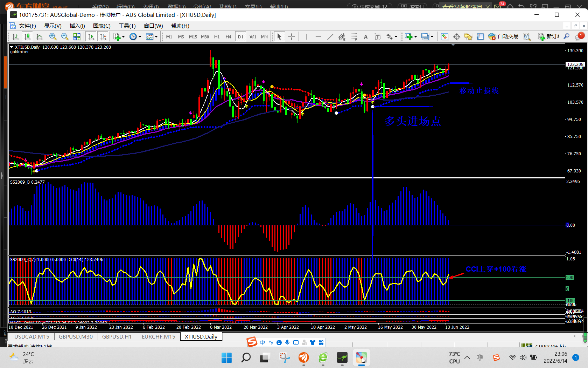The width and height of the screenshot is (588, 368).
Task: Switch to USDCAD,M15 chart tab
Action: (32, 337)
